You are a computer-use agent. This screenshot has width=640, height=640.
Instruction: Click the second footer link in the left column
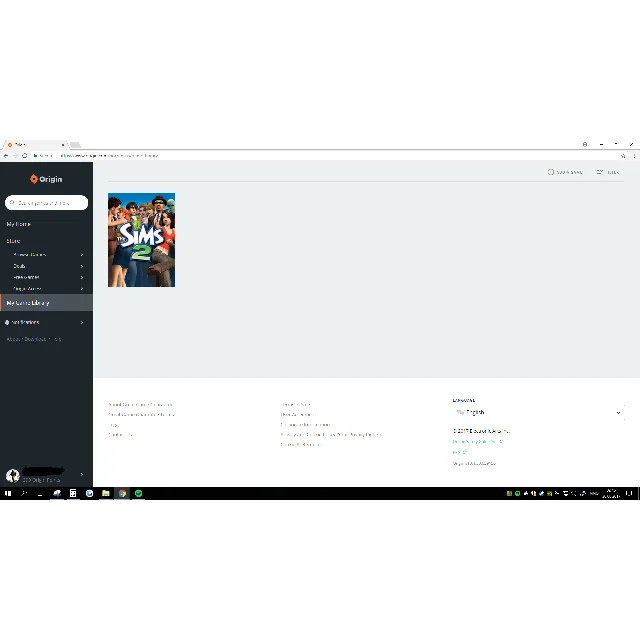tap(141, 414)
